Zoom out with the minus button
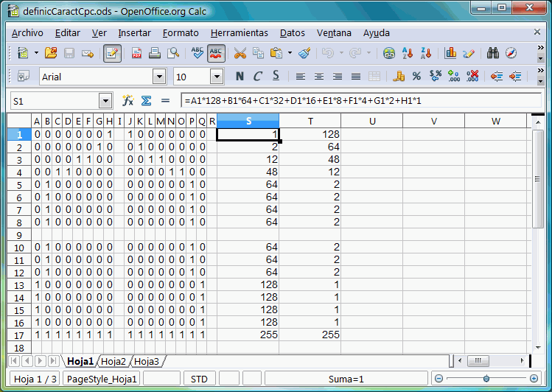552x392 pixels. [x=439, y=379]
